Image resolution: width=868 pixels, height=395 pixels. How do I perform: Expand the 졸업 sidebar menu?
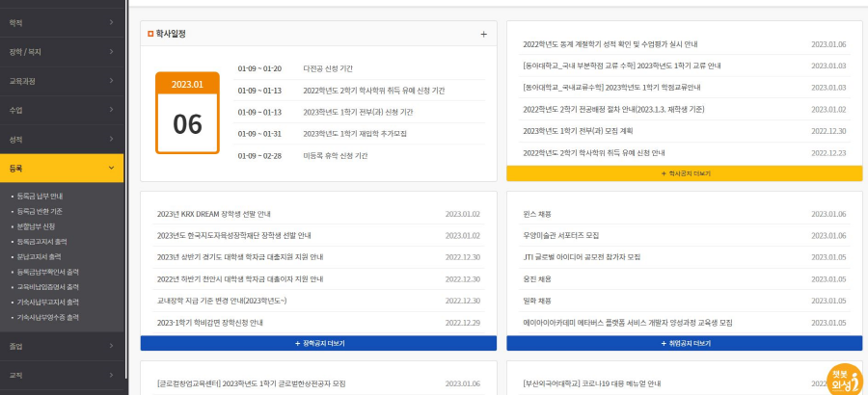pos(62,346)
